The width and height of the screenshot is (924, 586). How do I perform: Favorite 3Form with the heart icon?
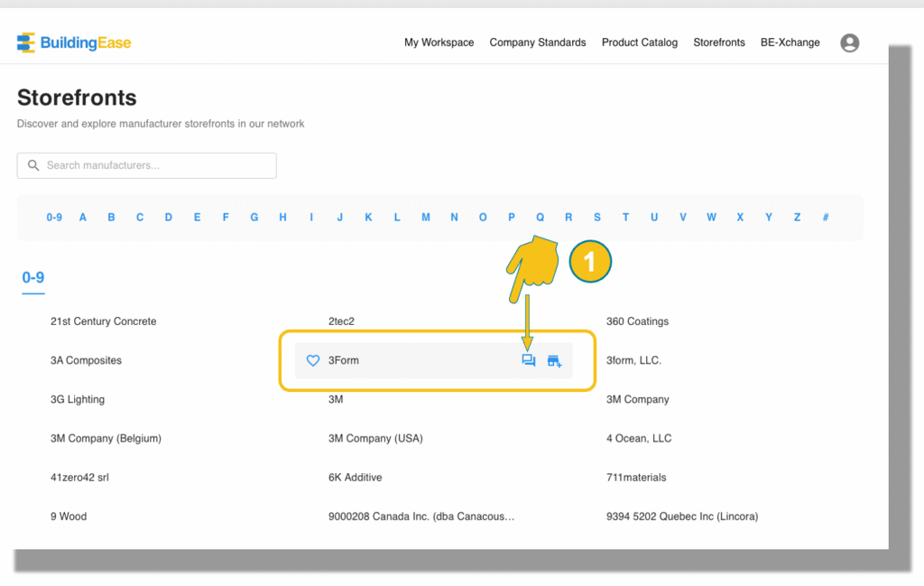pyautogui.click(x=313, y=360)
